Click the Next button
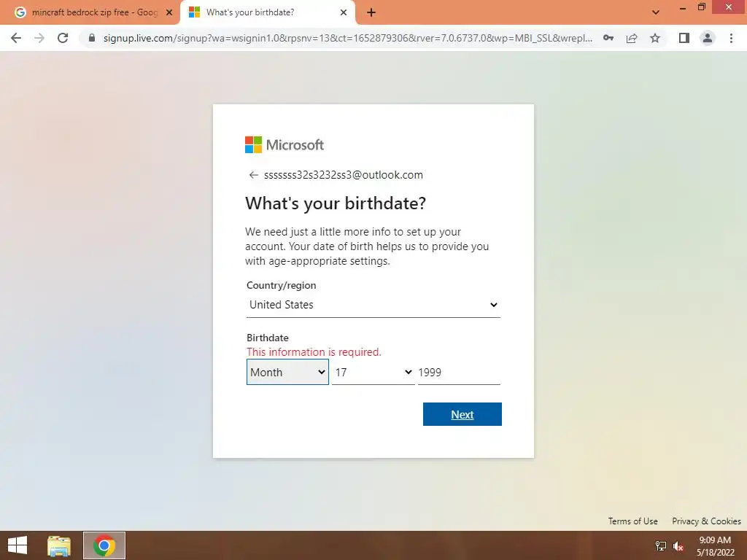 [462, 414]
